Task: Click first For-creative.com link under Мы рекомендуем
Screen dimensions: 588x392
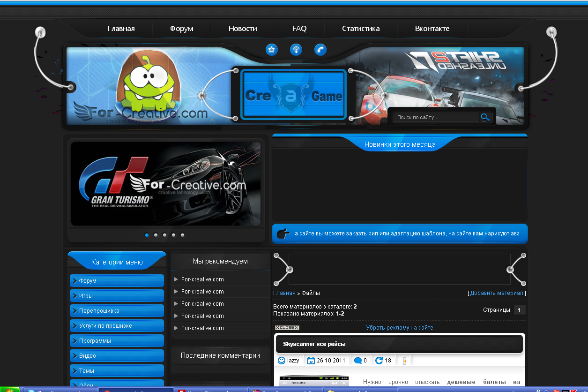Action: (x=202, y=279)
